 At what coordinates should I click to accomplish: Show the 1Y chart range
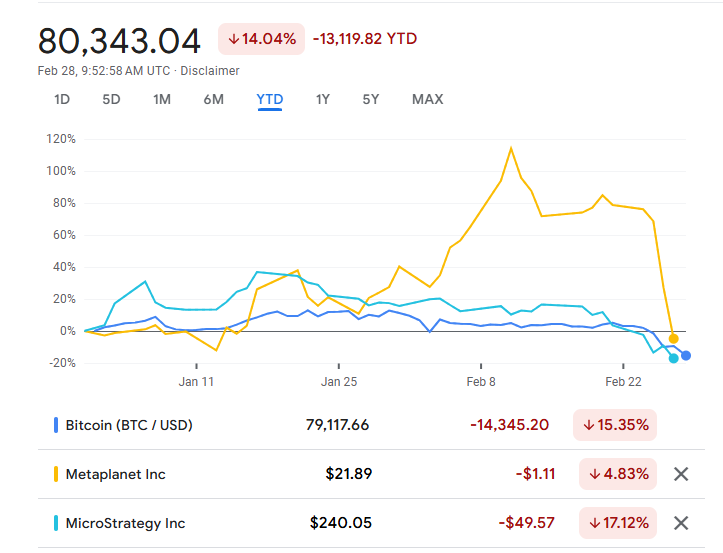pos(322,99)
